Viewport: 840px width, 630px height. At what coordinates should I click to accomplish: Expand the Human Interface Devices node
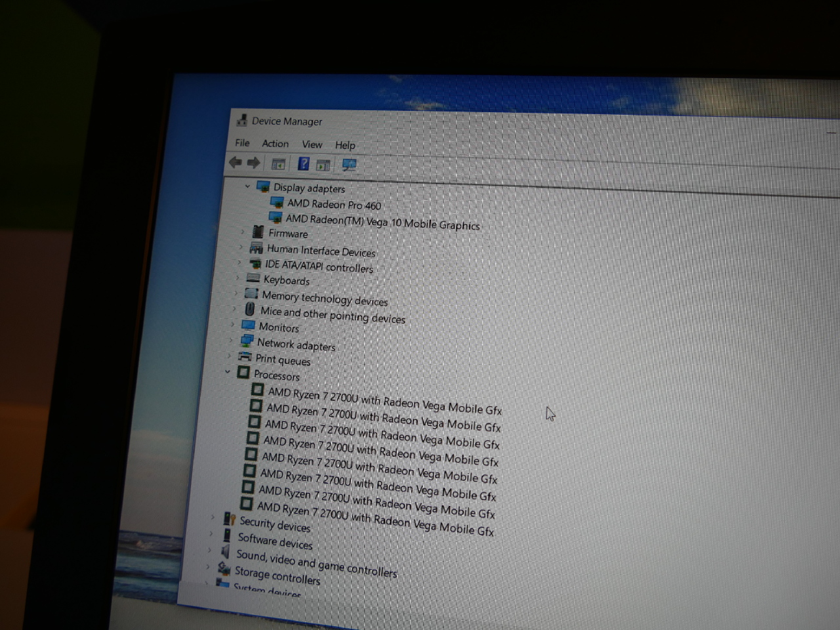tap(240, 247)
